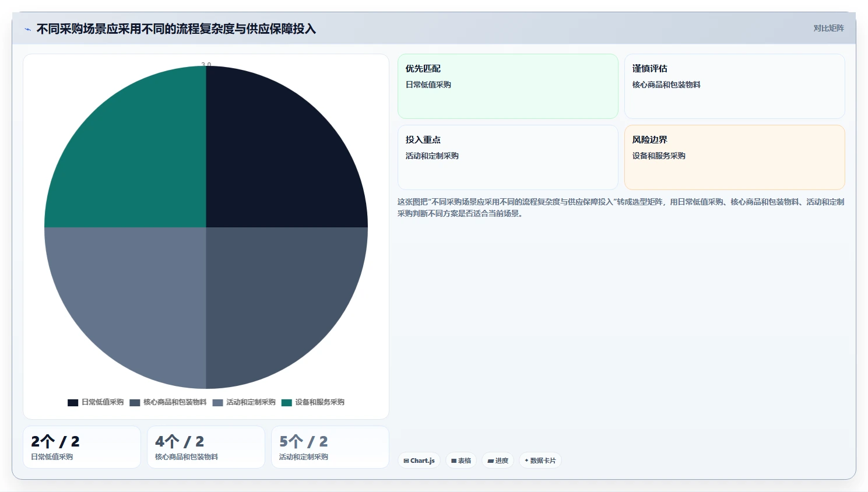Click the Chart.js tag chip

(419, 461)
